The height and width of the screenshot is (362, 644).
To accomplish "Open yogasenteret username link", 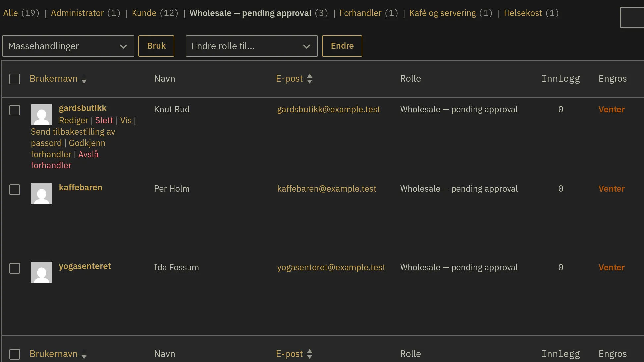I will point(85,266).
